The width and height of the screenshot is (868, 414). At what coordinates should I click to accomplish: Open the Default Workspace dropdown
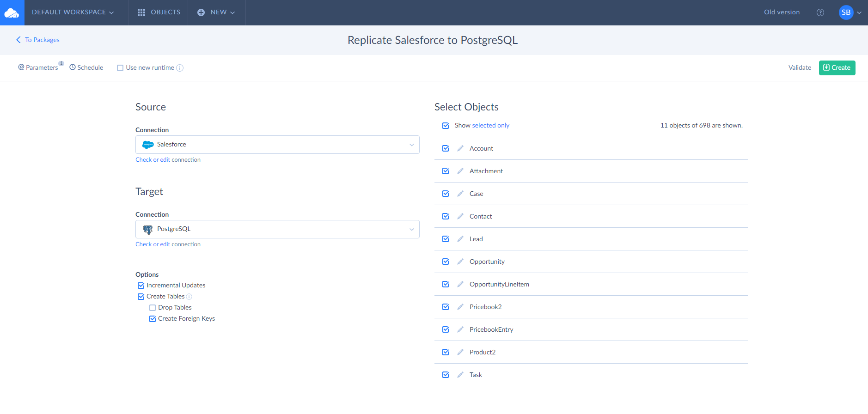tap(73, 12)
